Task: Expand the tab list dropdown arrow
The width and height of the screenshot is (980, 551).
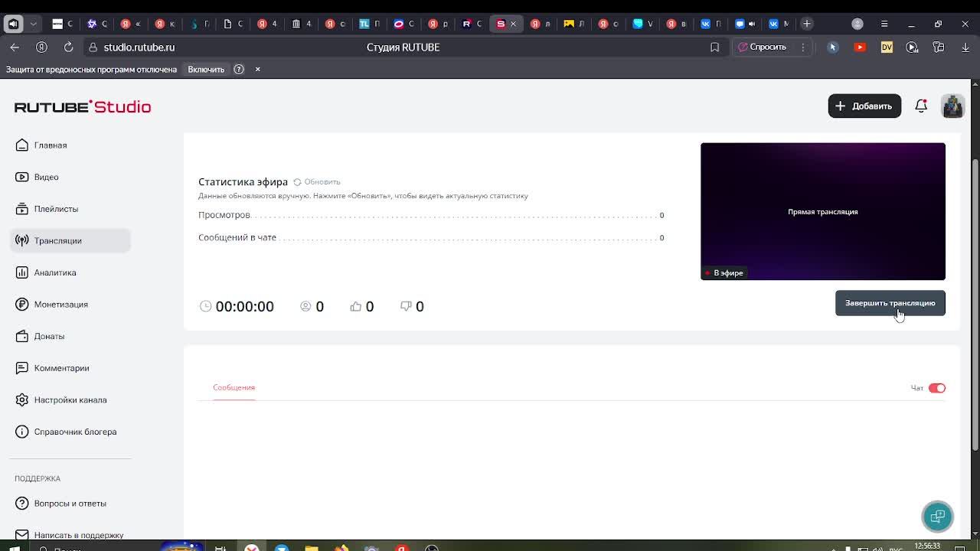Action: click(33, 24)
